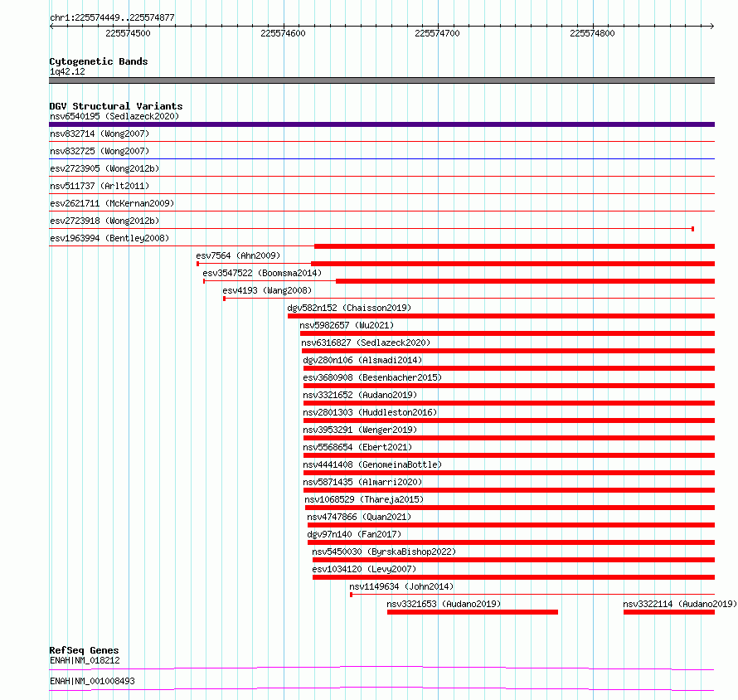Open esv2723918 (Wong2012b) variant label
This screenshot has width=738, height=700.
104,221
